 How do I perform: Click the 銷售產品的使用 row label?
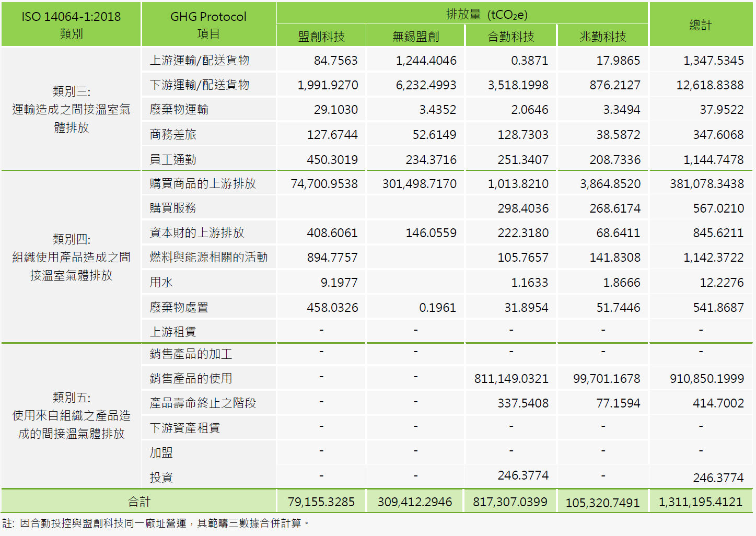191,379
